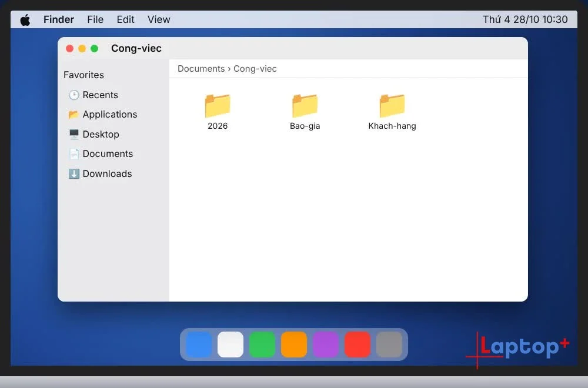The height and width of the screenshot is (388, 588).
Task: Click the Recents clock icon in sidebar
Action: [x=74, y=95]
